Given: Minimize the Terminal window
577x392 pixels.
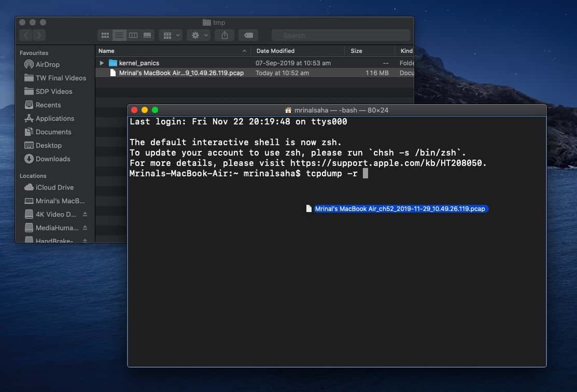Looking at the screenshot, I should pos(145,110).
